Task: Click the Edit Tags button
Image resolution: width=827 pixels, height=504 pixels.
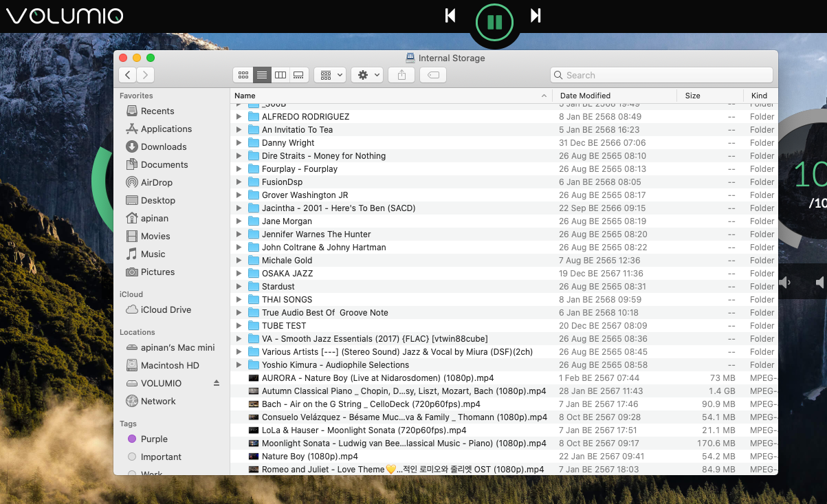Action: click(433, 75)
